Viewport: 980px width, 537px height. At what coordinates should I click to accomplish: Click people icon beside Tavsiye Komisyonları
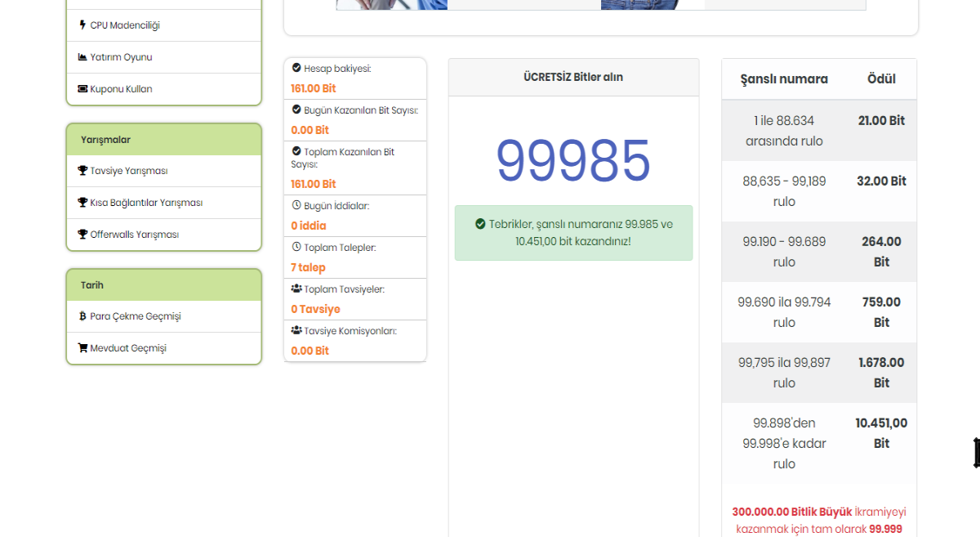click(296, 330)
